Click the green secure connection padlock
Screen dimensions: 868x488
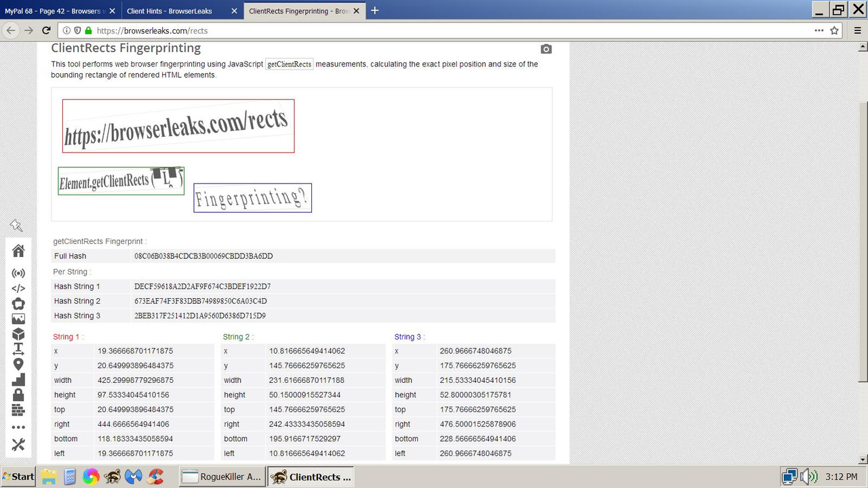[x=88, y=30]
